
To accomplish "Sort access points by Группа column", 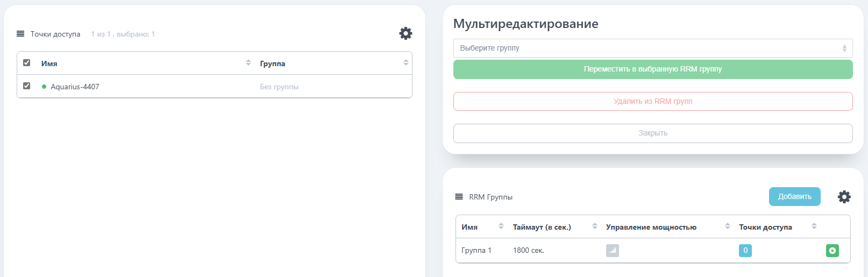I will point(406,63).
